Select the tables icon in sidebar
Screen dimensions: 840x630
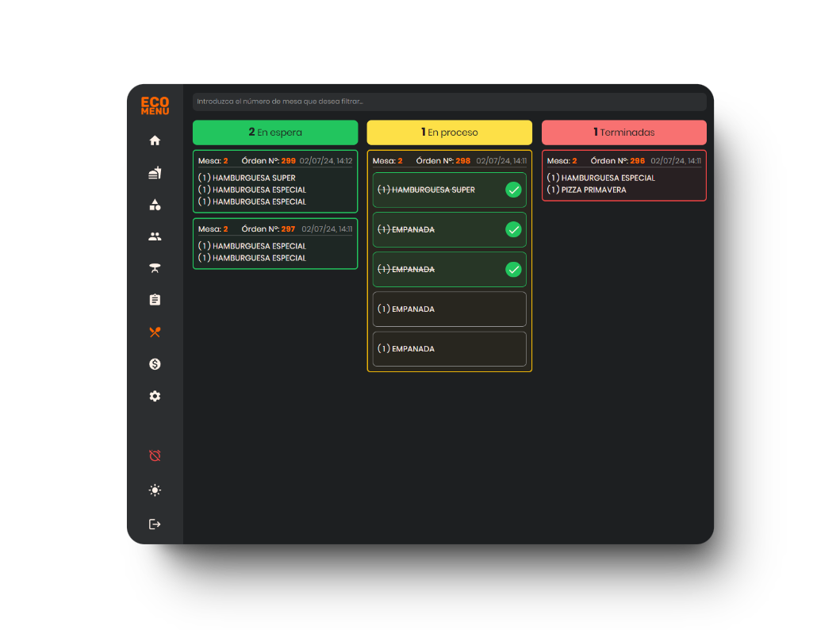pyautogui.click(x=155, y=268)
